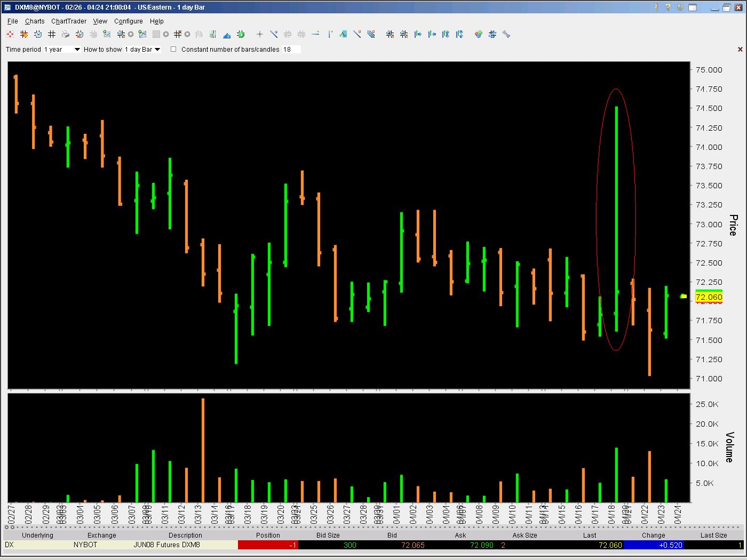The image size is (747, 560).
Task: Click the red X at the toolbar's right edge
Action: 740,49
